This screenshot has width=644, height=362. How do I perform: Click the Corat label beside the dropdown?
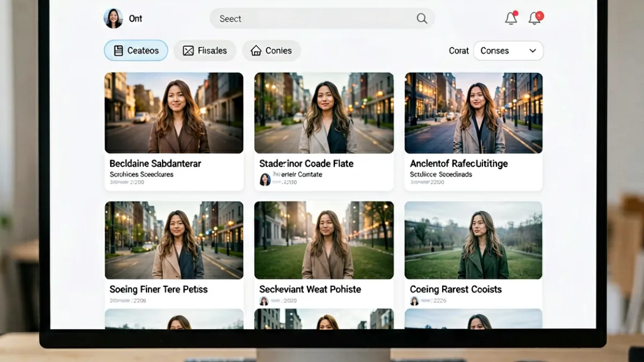coord(459,50)
